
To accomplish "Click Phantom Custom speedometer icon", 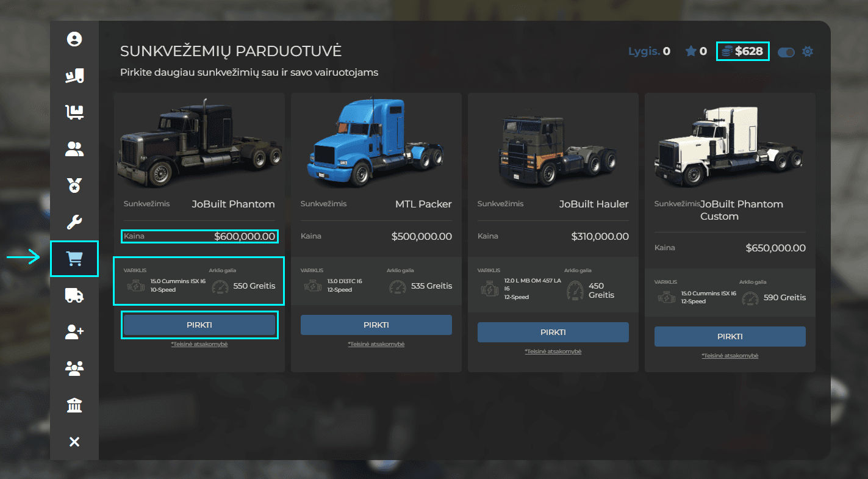I will coord(751,298).
